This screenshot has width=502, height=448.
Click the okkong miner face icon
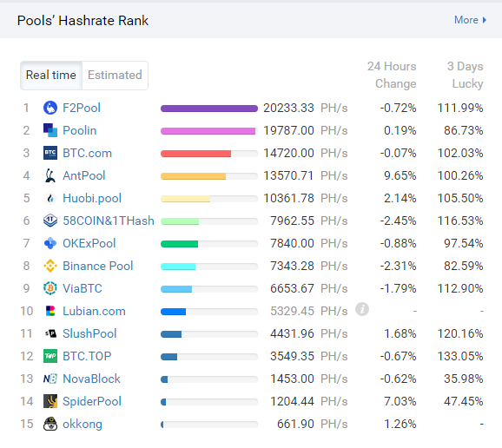click(x=50, y=424)
